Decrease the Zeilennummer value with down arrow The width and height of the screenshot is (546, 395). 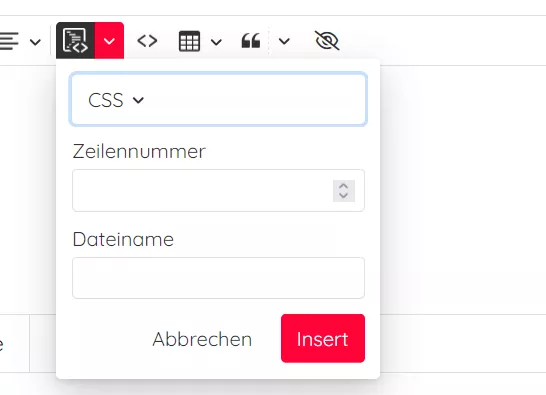[x=344, y=195]
